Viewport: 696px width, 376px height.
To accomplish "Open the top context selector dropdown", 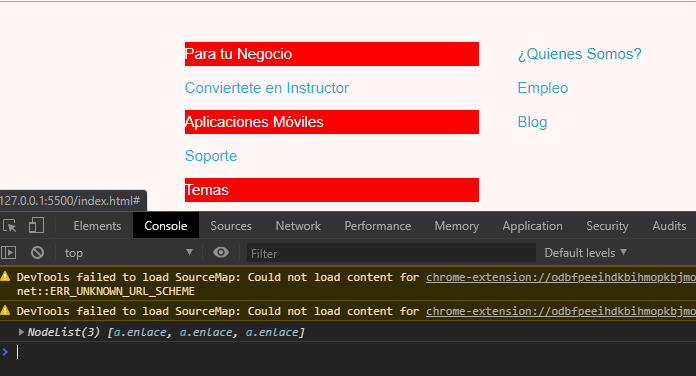I will [x=129, y=253].
